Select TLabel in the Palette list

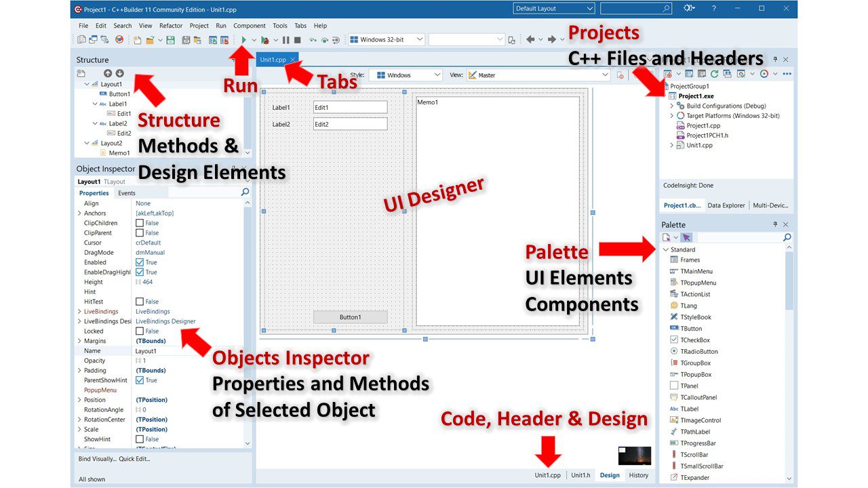[691, 408]
